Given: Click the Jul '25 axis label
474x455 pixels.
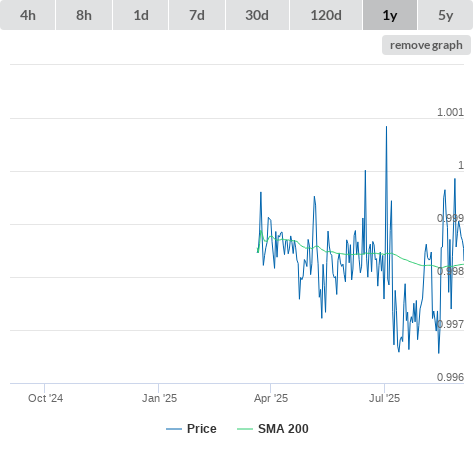Looking at the screenshot, I should [x=384, y=398].
